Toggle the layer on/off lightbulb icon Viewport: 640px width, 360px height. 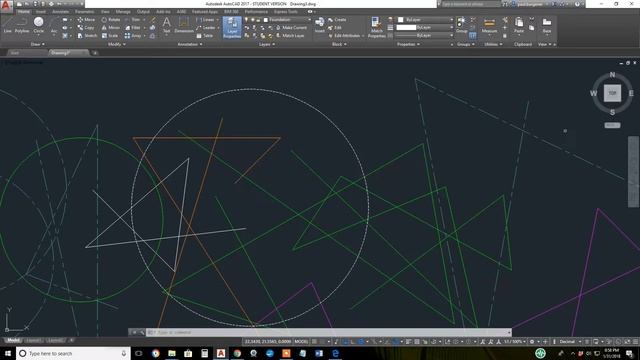[x=246, y=20]
